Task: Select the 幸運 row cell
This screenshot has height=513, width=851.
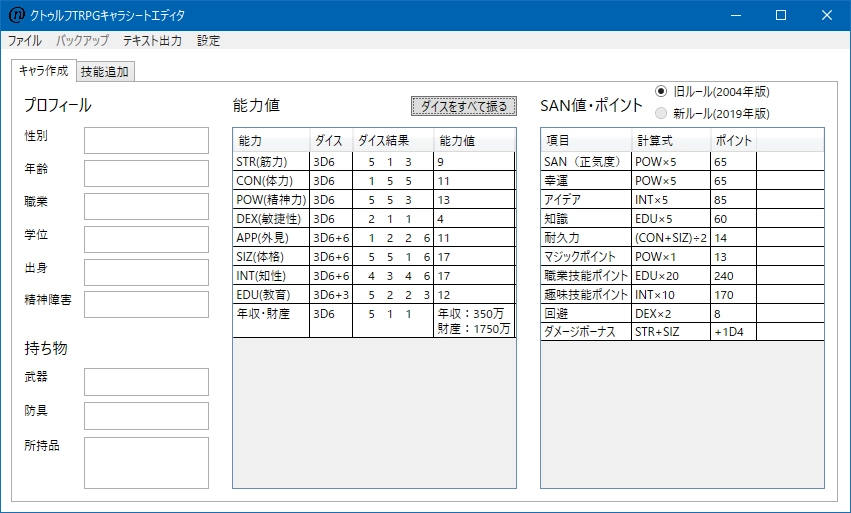Action: [x=586, y=181]
